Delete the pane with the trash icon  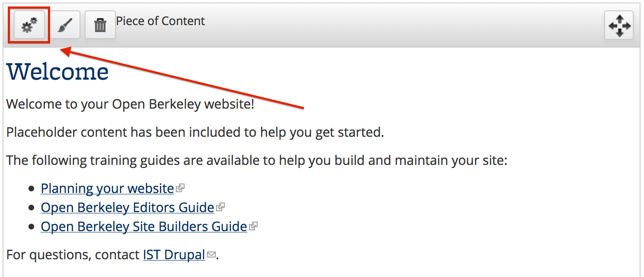pyautogui.click(x=100, y=25)
